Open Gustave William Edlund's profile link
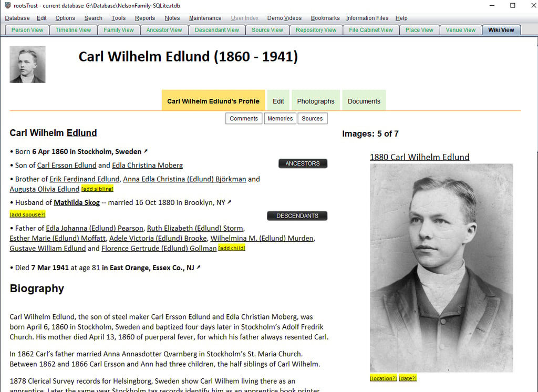Viewport: 538px width, 392px height. (48, 248)
